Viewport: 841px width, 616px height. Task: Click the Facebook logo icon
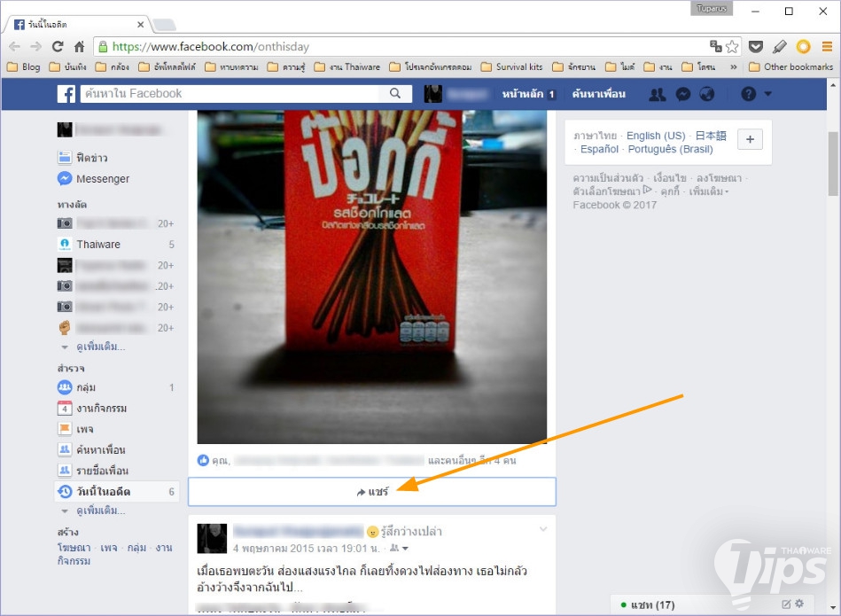tap(66, 94)
